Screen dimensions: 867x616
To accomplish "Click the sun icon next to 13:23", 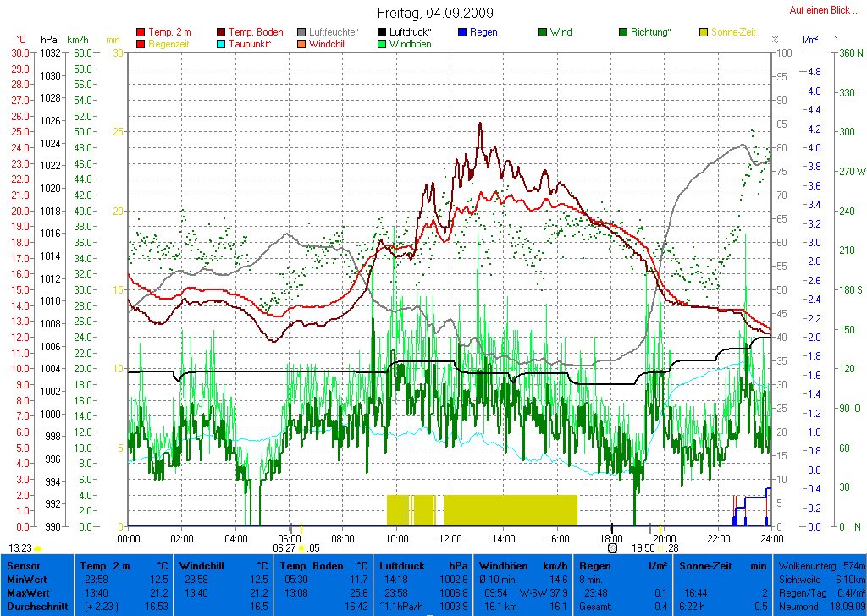I will click(x=37, y=548).
